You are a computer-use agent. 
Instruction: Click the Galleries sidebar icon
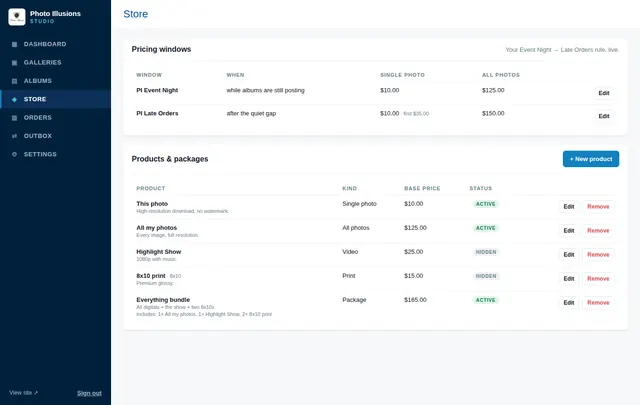[14, 62]
